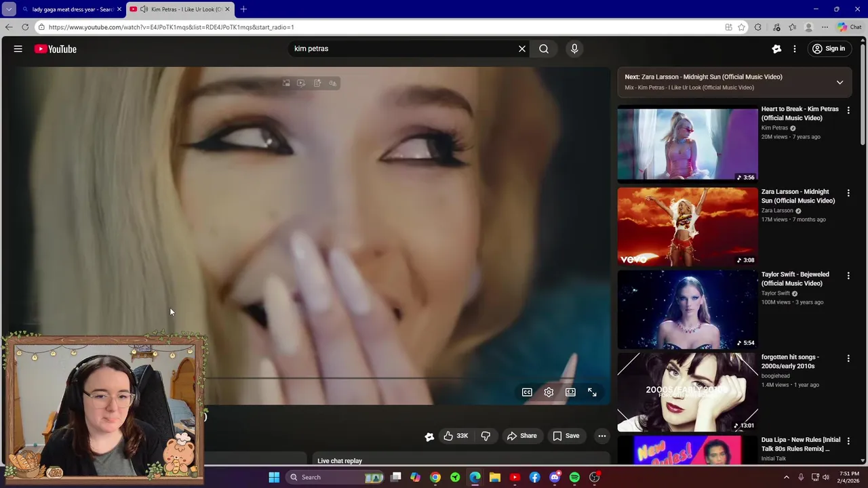Screen dimensions: 868x488
Task: Go back in browser history
Action: tap(9, 27)
